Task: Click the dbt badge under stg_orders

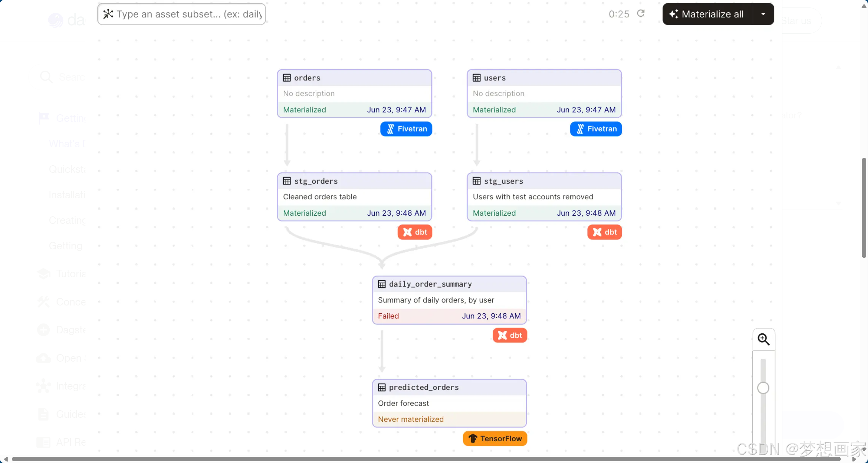Action: pos(414,232)
